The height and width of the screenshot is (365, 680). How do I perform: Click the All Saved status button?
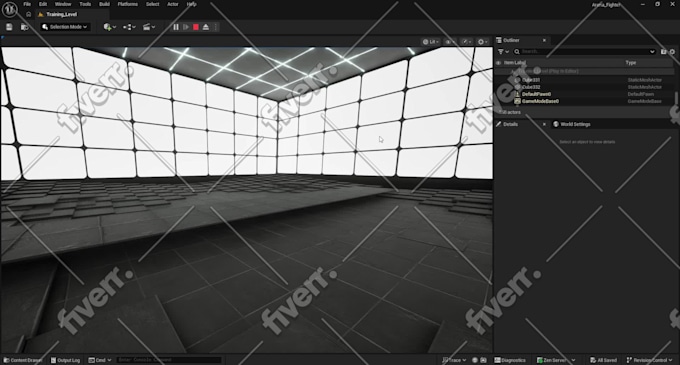click(x=603, y=360)
